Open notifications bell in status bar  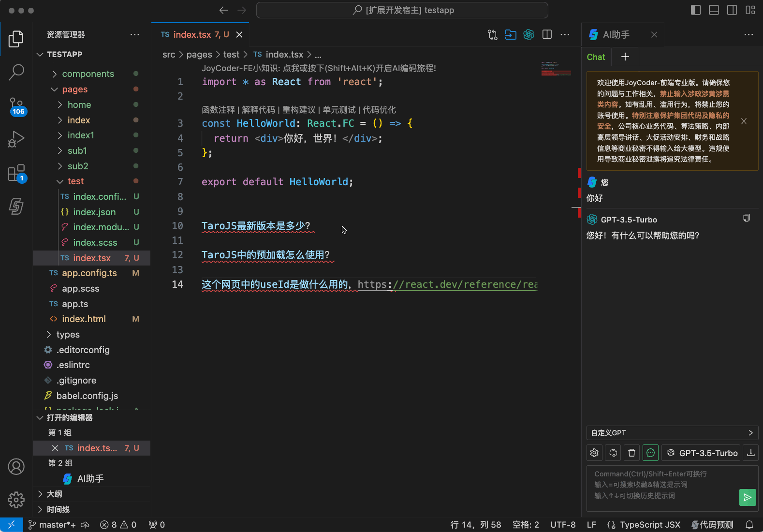click(749, 525)
